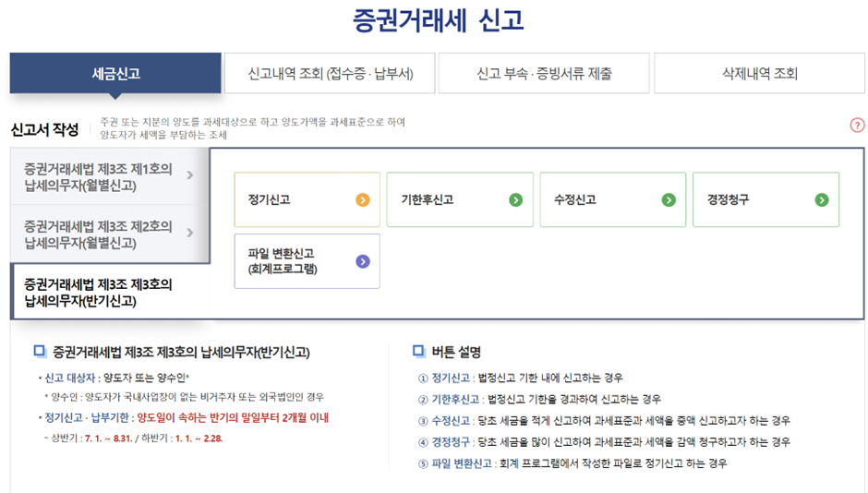This screenshot has width=868, height=493.
Task: Click the red question mark help icon
Action: [x=857, y=125]
